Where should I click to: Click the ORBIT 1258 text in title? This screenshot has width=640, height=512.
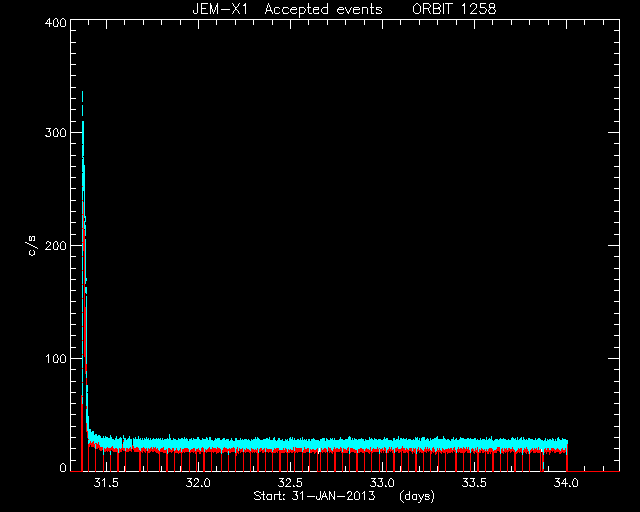(454, 9)
